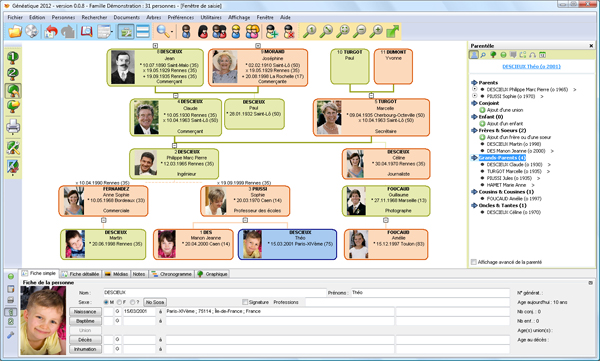Click the left sidebar printer icon

[x=13, y=126]
